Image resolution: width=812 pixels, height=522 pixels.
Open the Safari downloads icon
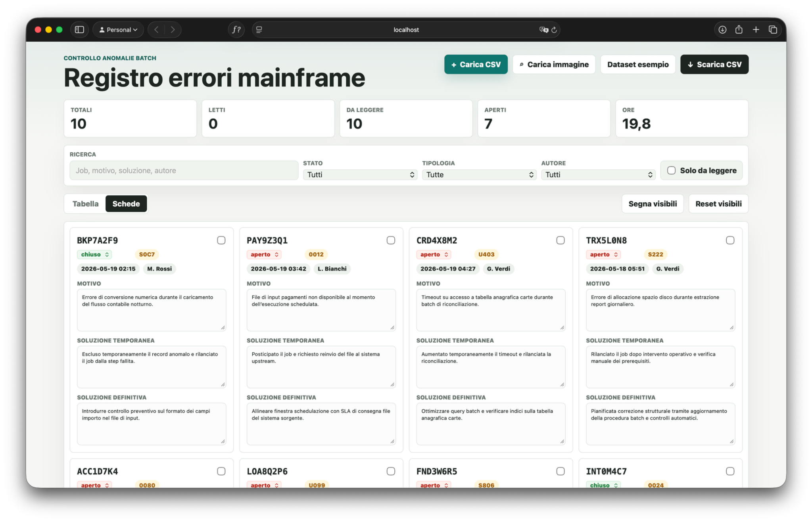(722, 30)
